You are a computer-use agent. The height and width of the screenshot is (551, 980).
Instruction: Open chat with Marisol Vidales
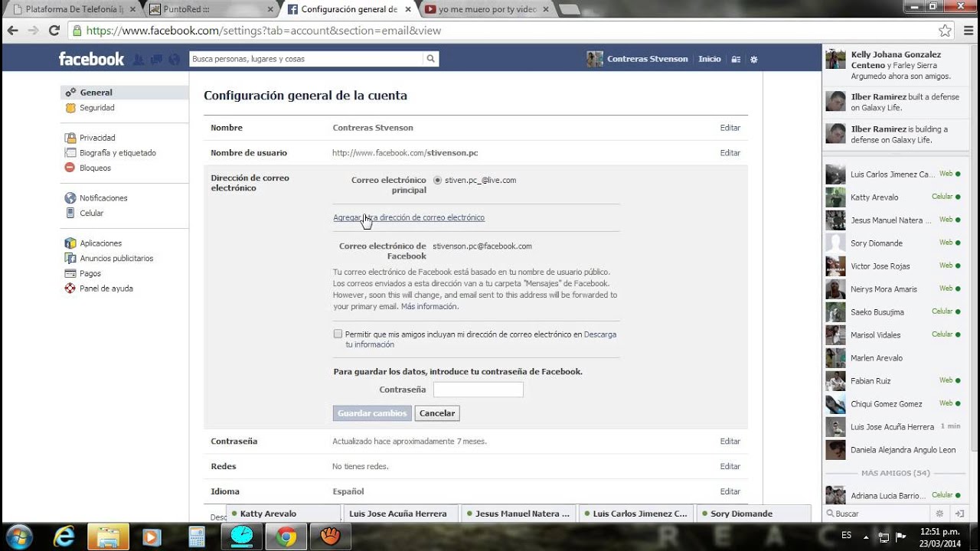point(893,335)
